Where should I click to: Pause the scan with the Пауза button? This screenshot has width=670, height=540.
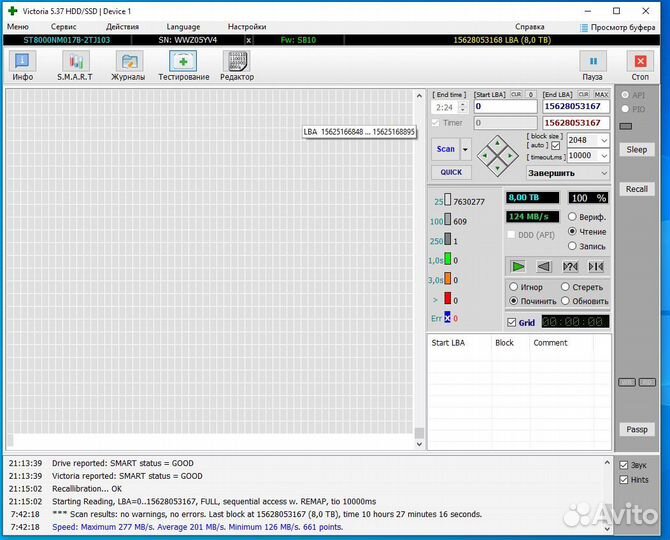point(593,65)
